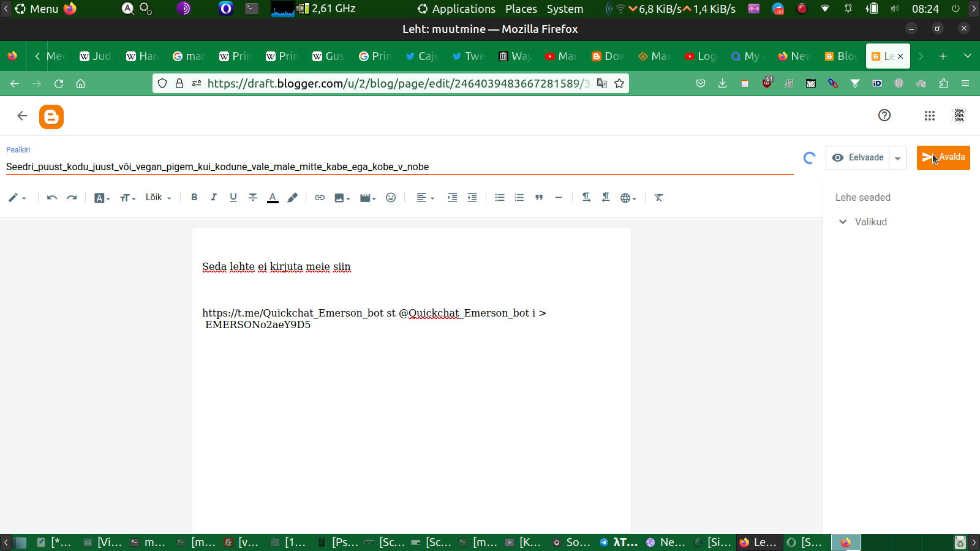Viewport: 980px width, 551px height.
Task: Toggle italic formatting
Action: 214,198
